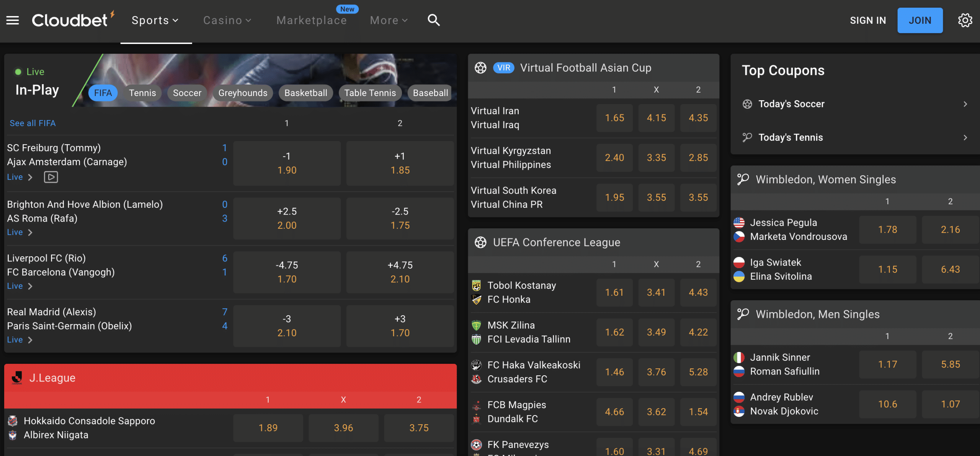This screenshot has height=456, width=980.
Task: Click the live stream video icon
Action: [x=51, y=177]
